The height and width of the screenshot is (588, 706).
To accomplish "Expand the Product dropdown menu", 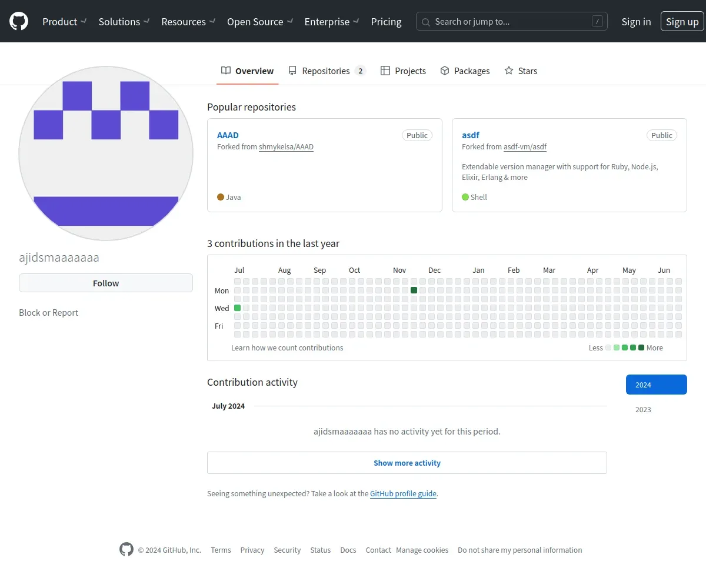I will click(x=64, y=22).
